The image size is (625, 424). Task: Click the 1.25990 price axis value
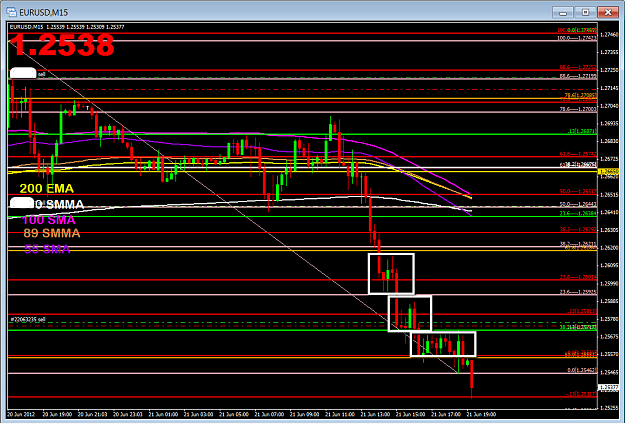pyautogui.click(x=609, y=284)
